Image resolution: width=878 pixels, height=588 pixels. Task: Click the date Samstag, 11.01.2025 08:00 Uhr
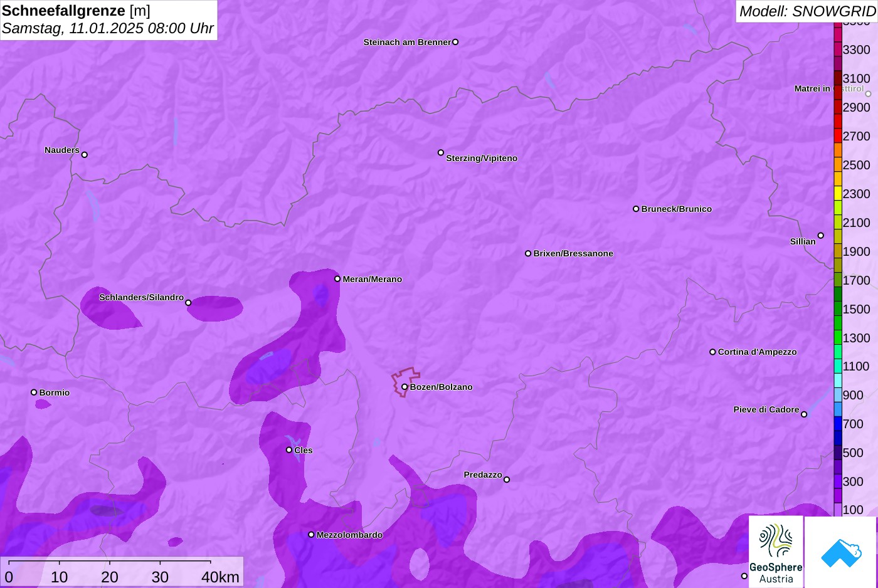pos(108,29)
